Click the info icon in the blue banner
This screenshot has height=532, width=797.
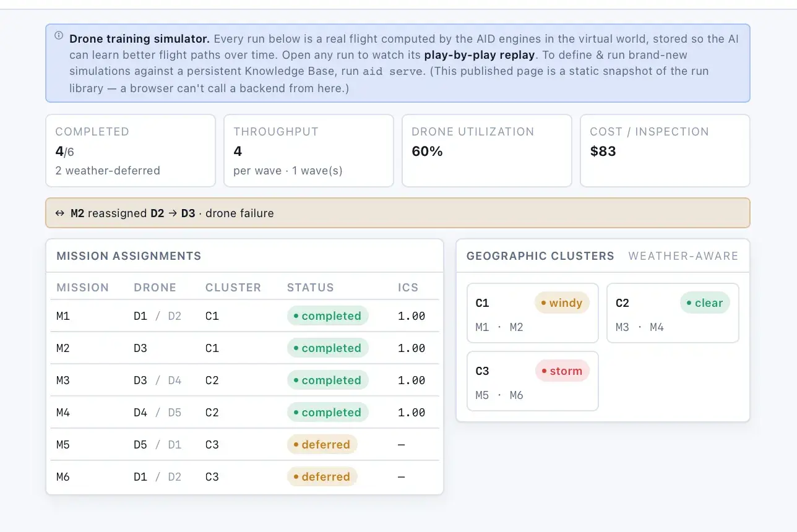[59, 36]
